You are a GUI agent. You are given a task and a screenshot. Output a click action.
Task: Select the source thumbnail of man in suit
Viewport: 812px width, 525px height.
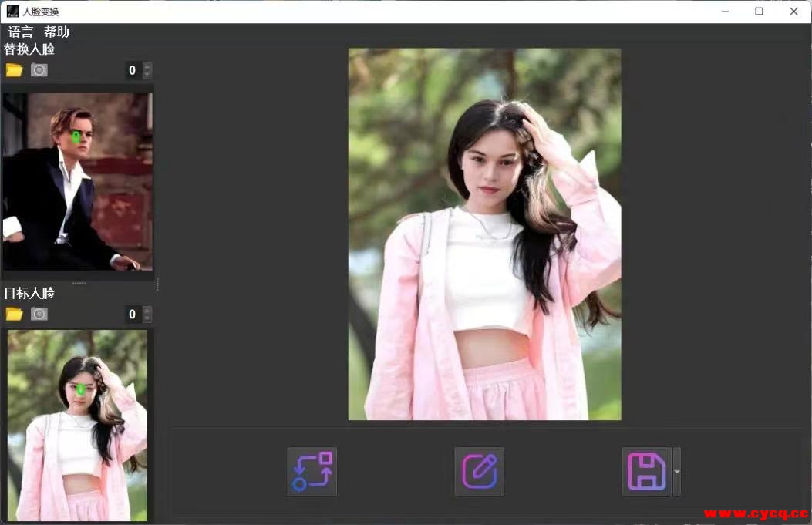[77, 181]
